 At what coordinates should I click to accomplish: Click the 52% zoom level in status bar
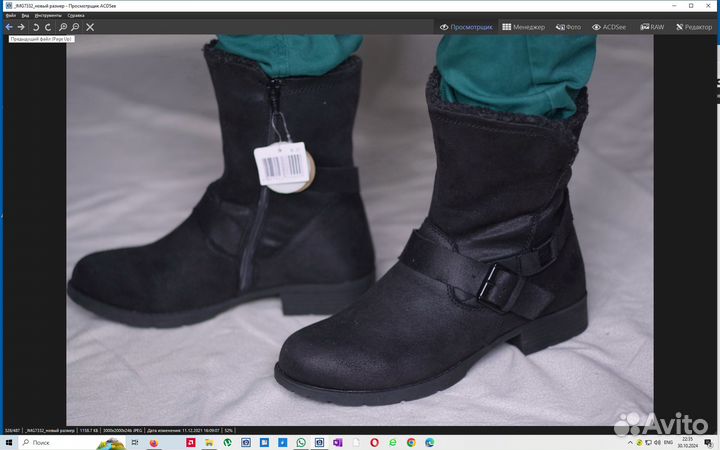click(229, 431)
